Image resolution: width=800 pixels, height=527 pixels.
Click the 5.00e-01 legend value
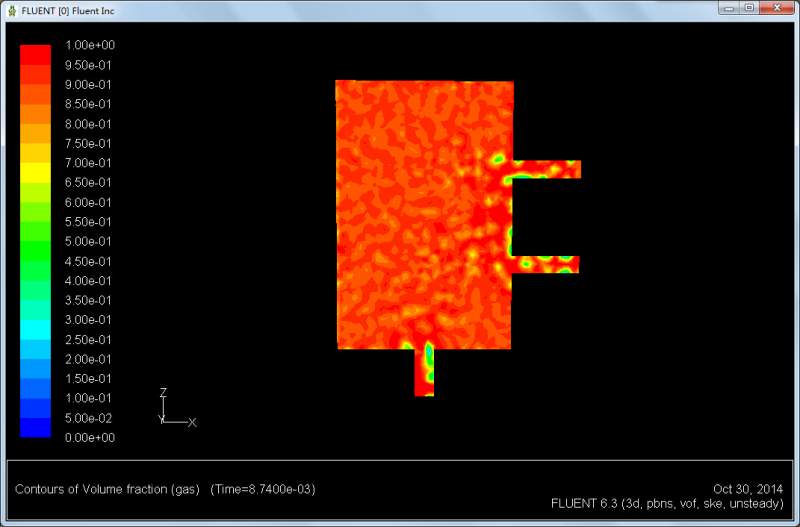click(88, 241)
